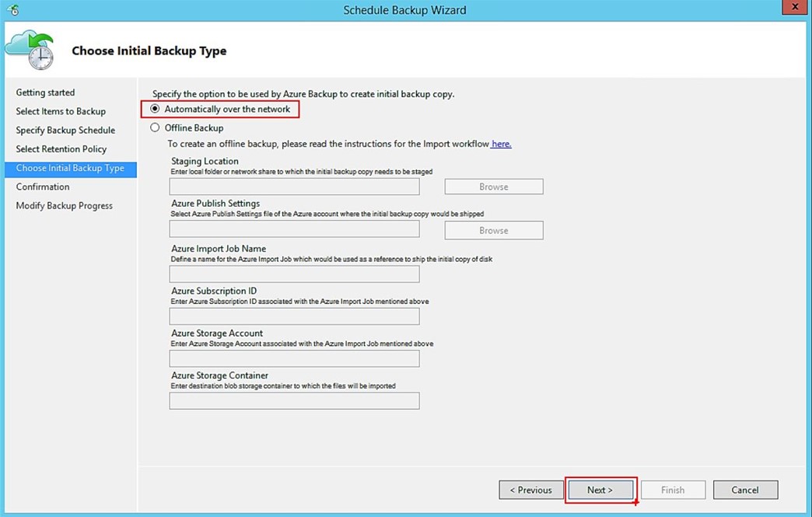
Task: Open the Import workflow 'here' link
Action: click(502, 144)
